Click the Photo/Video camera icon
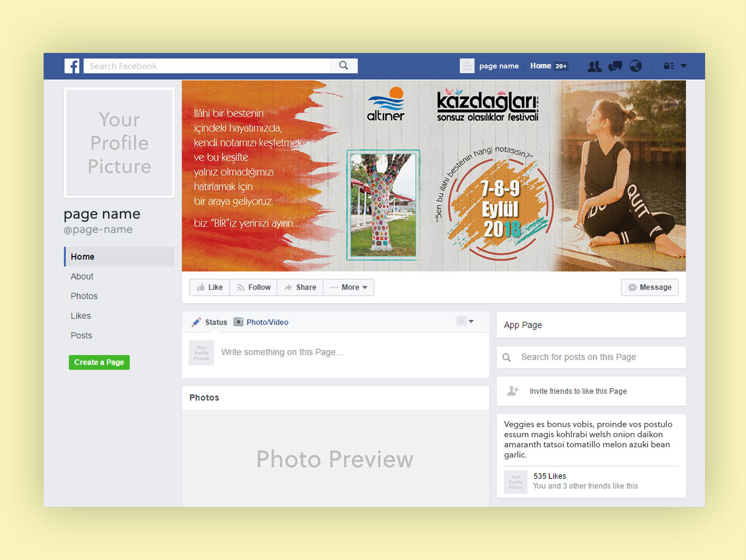This screenshot has height=560, width=746. point(239,322)
